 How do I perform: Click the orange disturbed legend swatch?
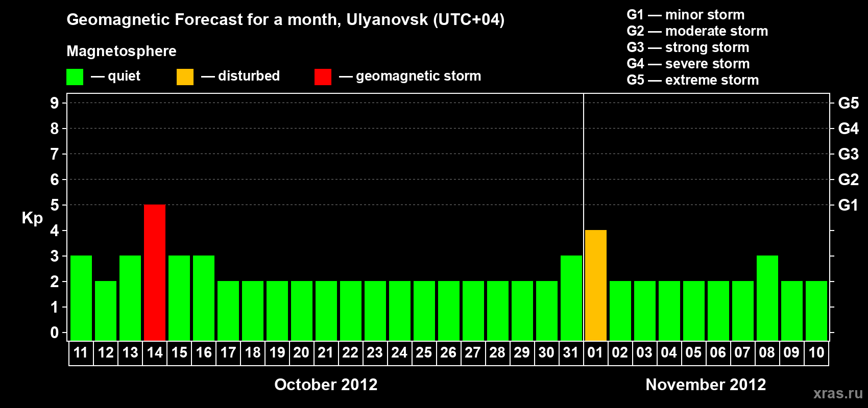coord(185,77)
